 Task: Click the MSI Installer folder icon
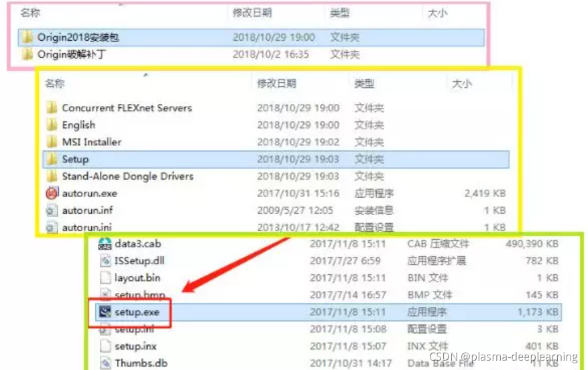pos(52,142)
